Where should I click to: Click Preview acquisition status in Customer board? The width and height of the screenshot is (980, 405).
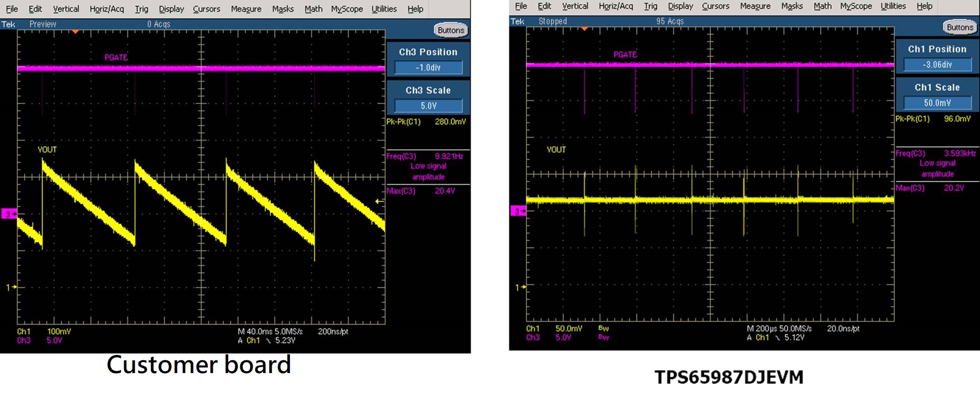(x=43, y=24)
